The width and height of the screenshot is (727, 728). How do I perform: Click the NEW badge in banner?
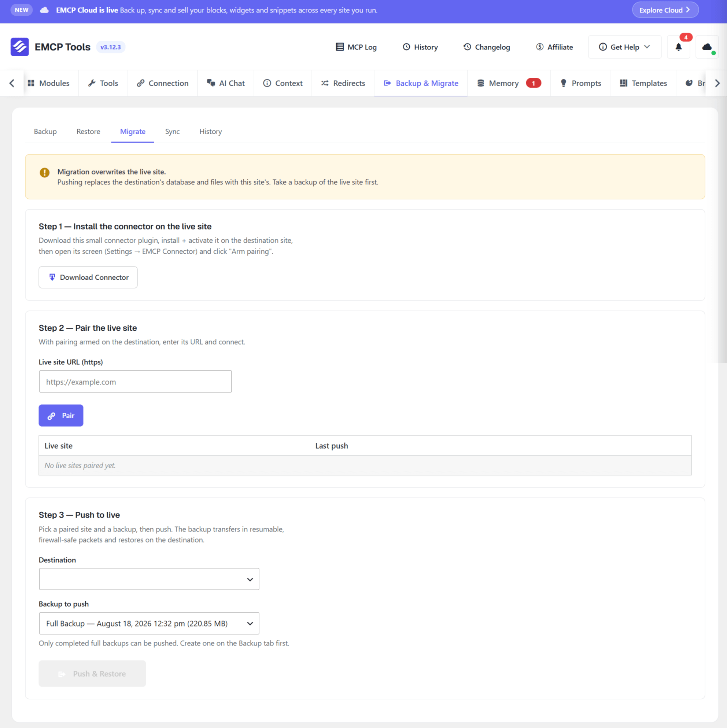click(x=22, y=10)
